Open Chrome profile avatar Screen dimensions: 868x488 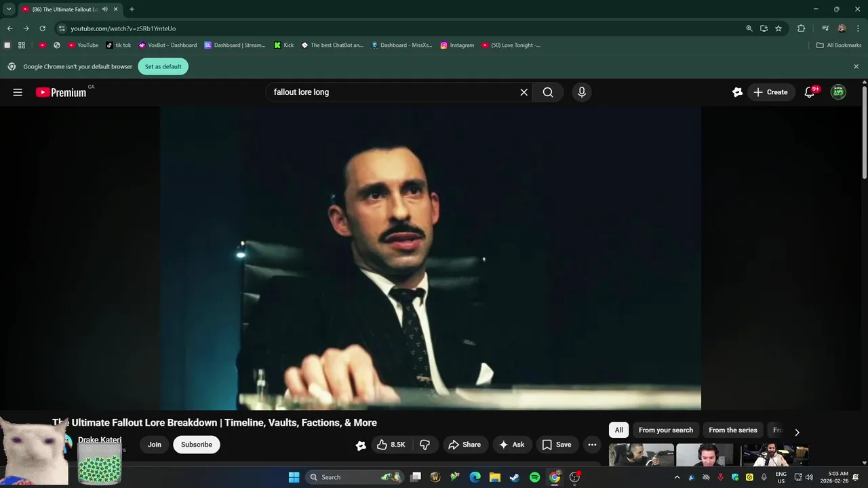(842, 28)
